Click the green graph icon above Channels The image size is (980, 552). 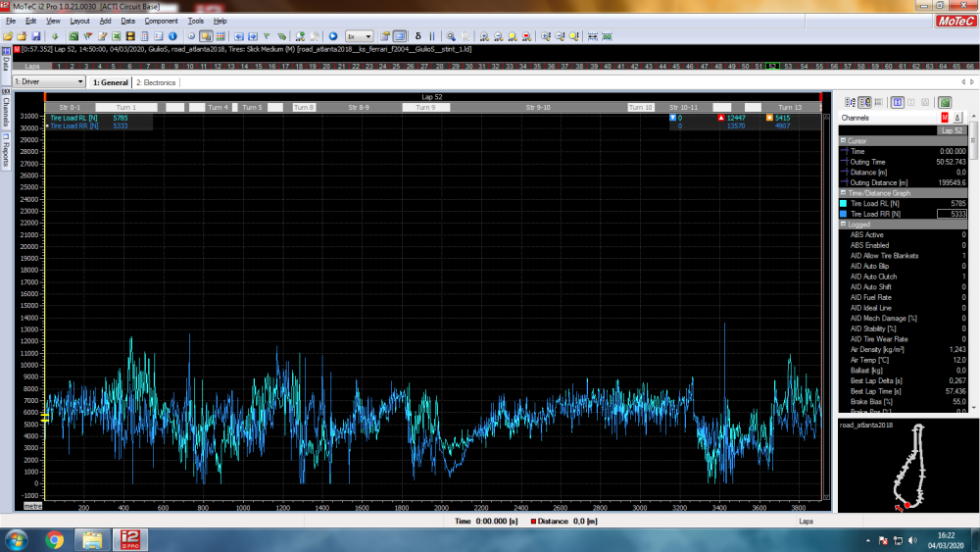click(x=945, y=102)
